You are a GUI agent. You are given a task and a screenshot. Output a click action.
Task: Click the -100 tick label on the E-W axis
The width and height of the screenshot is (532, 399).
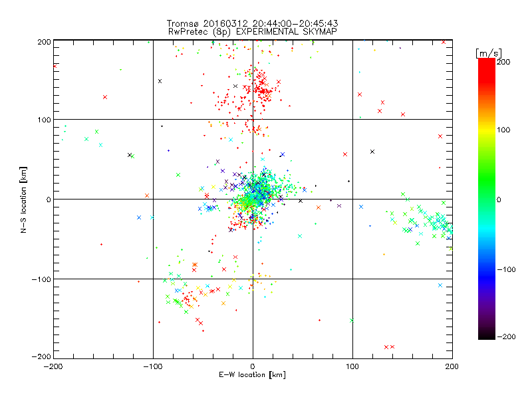click(x=153, y=366)
